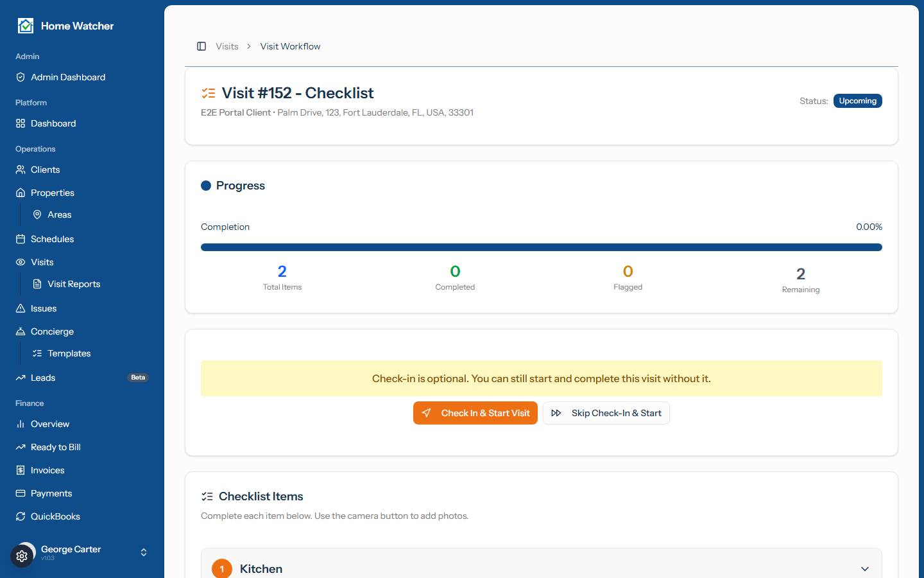This screenshot has height=578, width=924.
Task: Open the settings gear icon
Action: point(22,556)
